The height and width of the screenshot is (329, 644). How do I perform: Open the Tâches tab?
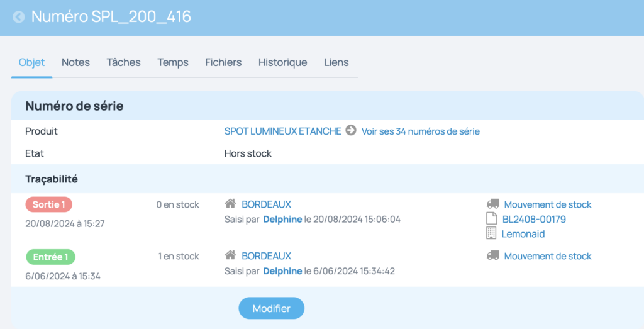[x=124, y=62]
